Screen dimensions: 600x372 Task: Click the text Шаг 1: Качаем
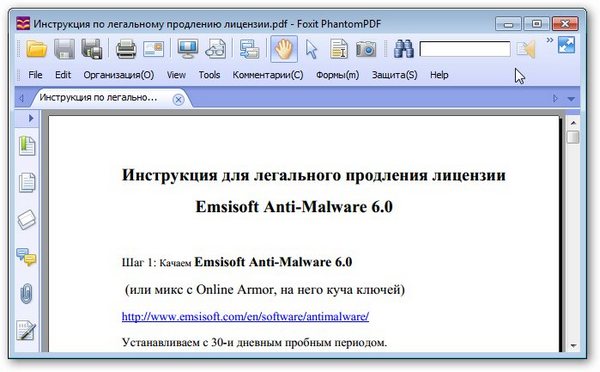[156, 263]
